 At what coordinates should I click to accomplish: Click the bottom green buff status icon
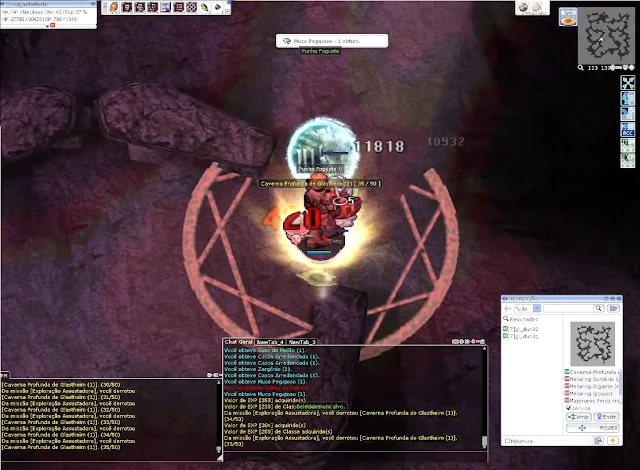coord(628,160)
